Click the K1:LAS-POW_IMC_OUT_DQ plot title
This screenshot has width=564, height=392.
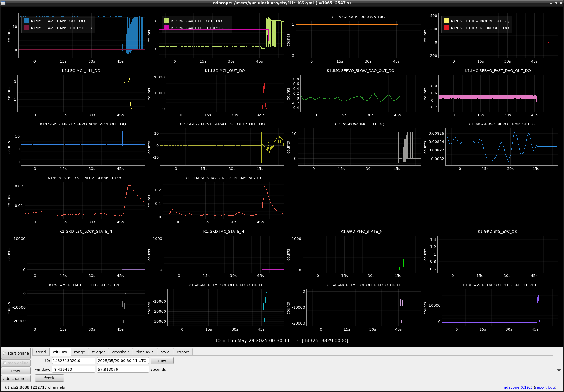click(359, 124)
